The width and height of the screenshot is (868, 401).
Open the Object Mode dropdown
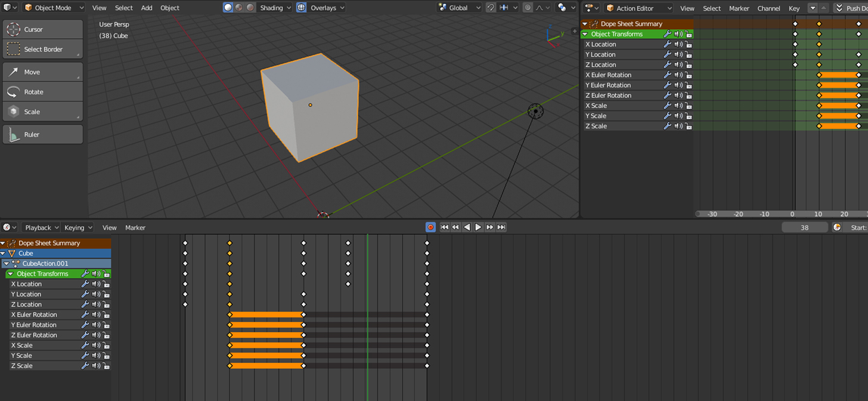(52, 8)
